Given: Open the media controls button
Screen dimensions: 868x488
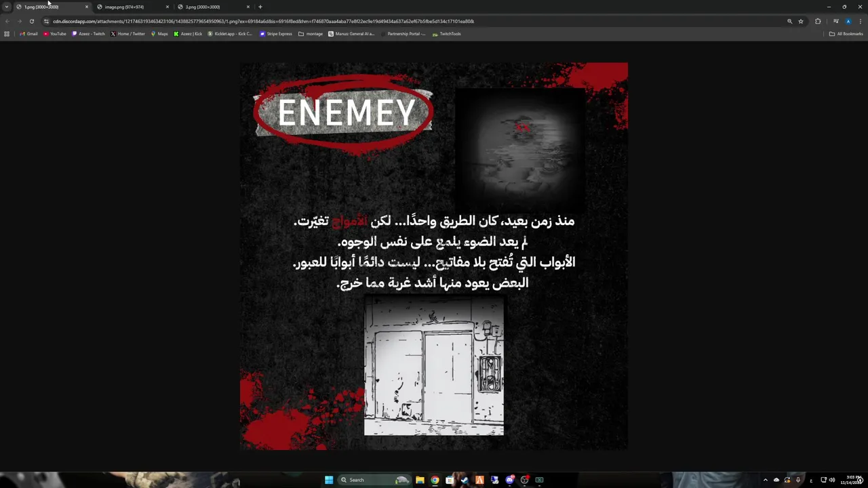Looking at the screenshot, I should pyautogui.click(x=836, y=21).
